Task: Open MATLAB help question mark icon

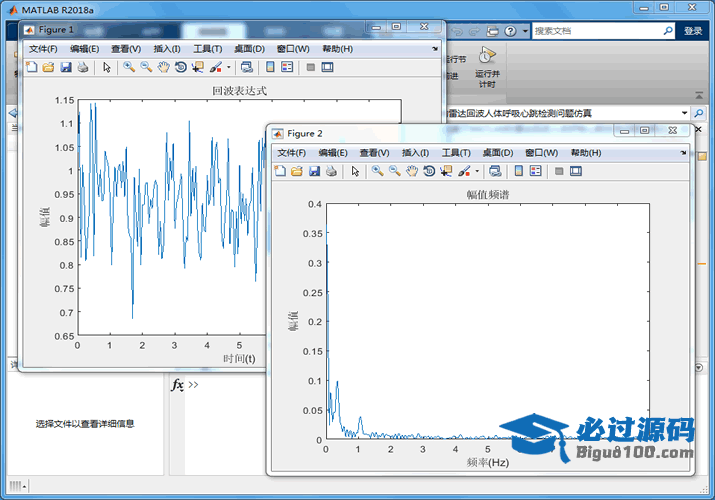Action: [x=510, y=31]
